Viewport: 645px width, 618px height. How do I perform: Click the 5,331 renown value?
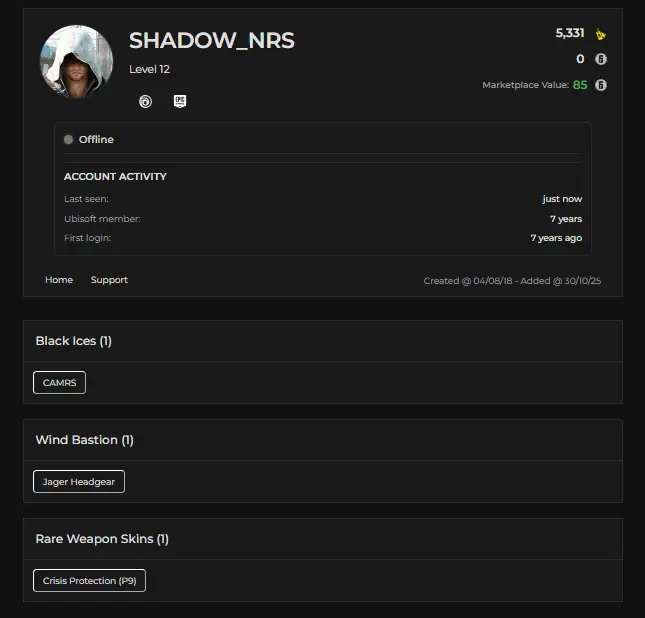[x=570, y=33]
